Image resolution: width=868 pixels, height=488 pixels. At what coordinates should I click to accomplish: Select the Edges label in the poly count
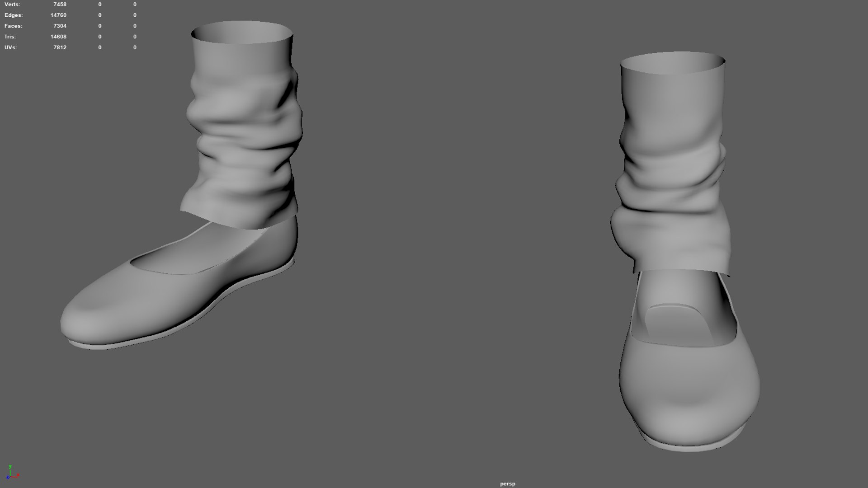(x=14, y=15)
